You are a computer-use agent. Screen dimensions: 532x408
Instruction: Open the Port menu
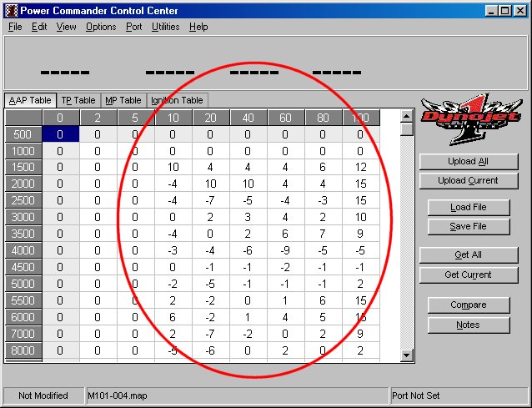[x=134, y=27]
